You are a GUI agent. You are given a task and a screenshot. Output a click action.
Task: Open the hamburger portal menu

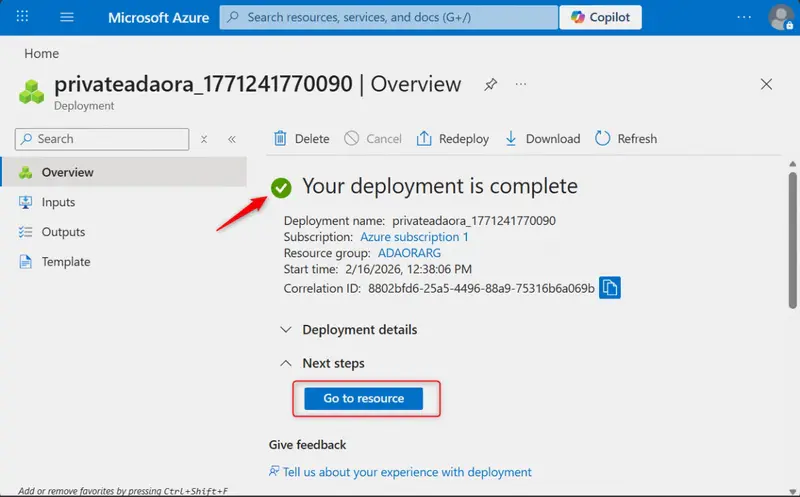(67, 17)
